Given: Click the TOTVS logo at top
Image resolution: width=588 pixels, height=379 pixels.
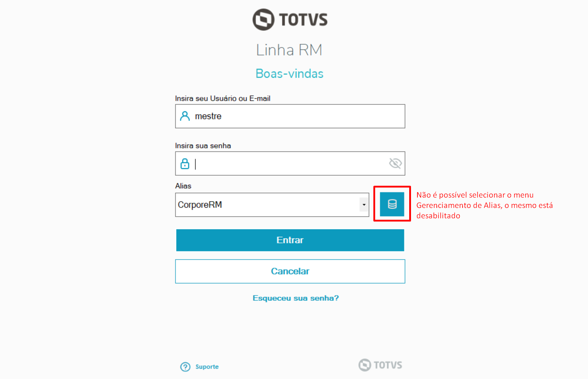Looking at the screenshot, I should coord(290,19).
